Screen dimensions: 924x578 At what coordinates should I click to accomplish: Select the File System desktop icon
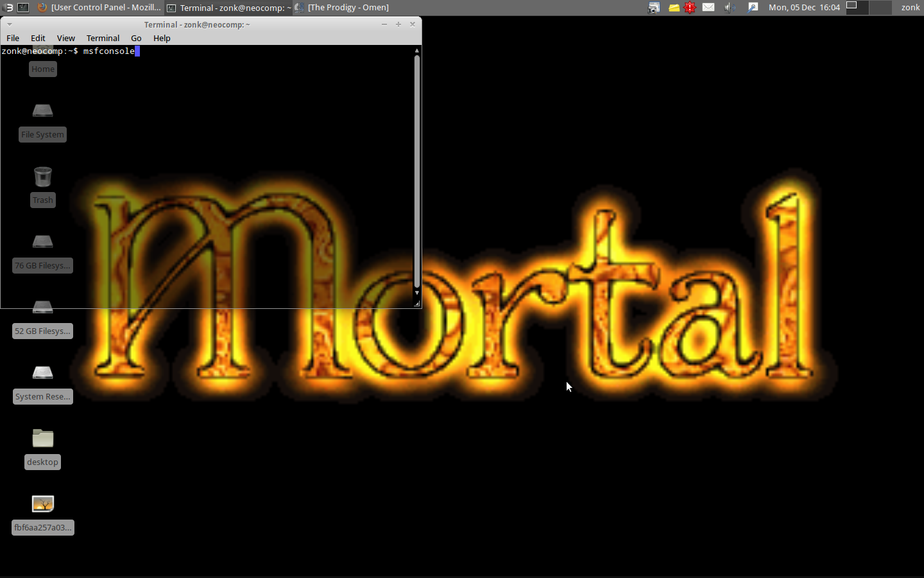point(43,111)
